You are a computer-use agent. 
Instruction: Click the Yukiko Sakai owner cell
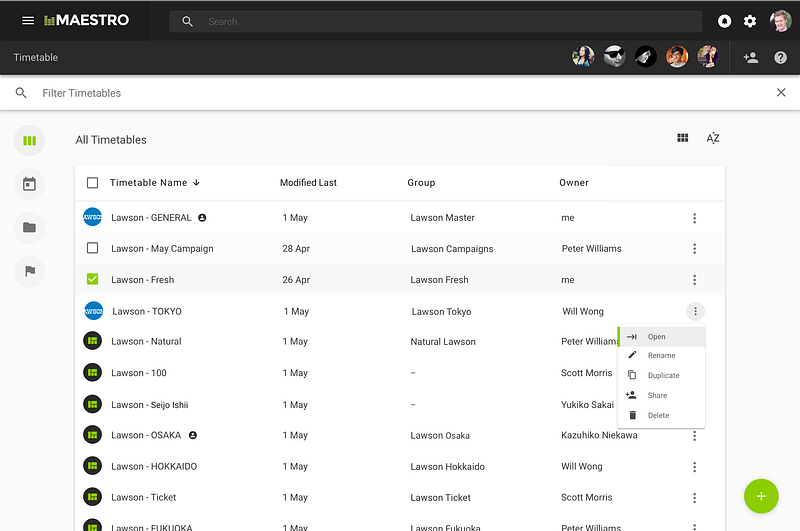[587, 404]
